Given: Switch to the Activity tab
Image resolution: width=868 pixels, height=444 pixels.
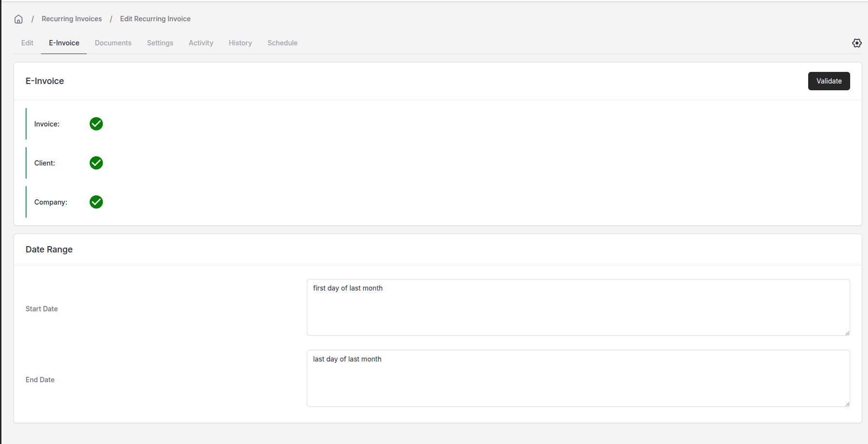Looking at the screenshot, I should [x=201, y=42].
